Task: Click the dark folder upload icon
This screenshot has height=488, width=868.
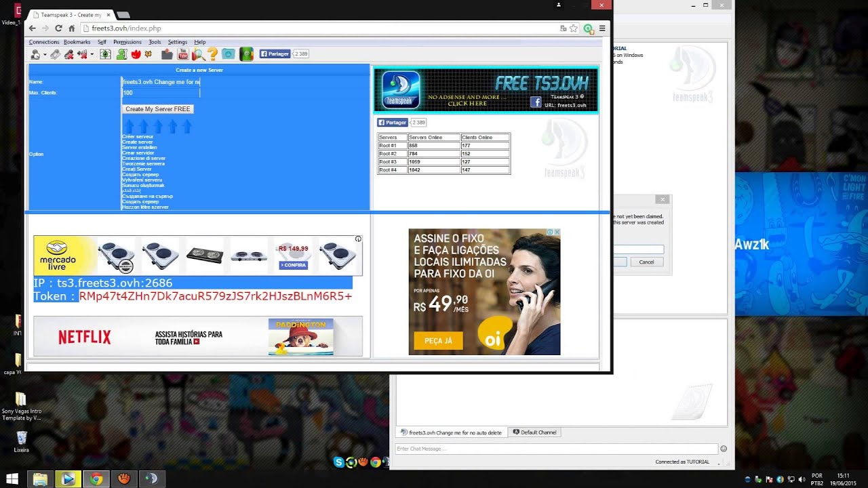Action: pos(166,54)
